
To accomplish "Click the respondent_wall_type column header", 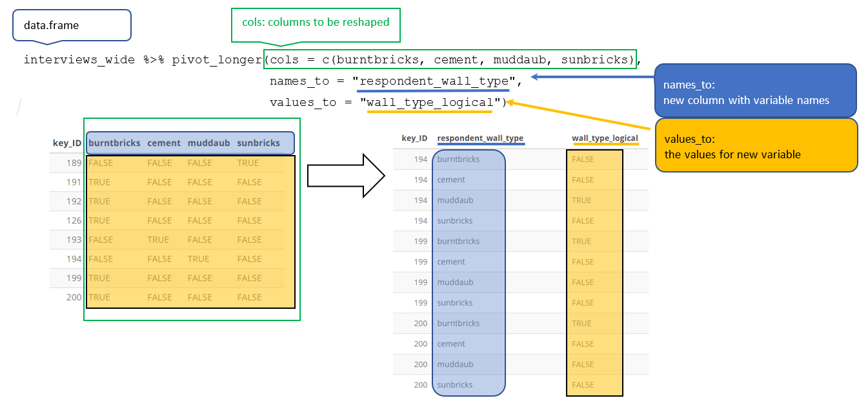I will tap(480, 138).
